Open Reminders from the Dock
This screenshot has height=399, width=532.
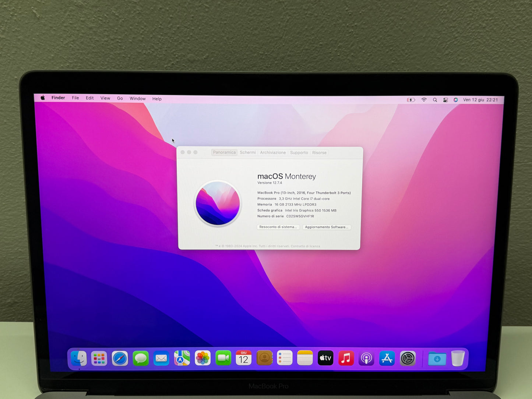[285, 358]
